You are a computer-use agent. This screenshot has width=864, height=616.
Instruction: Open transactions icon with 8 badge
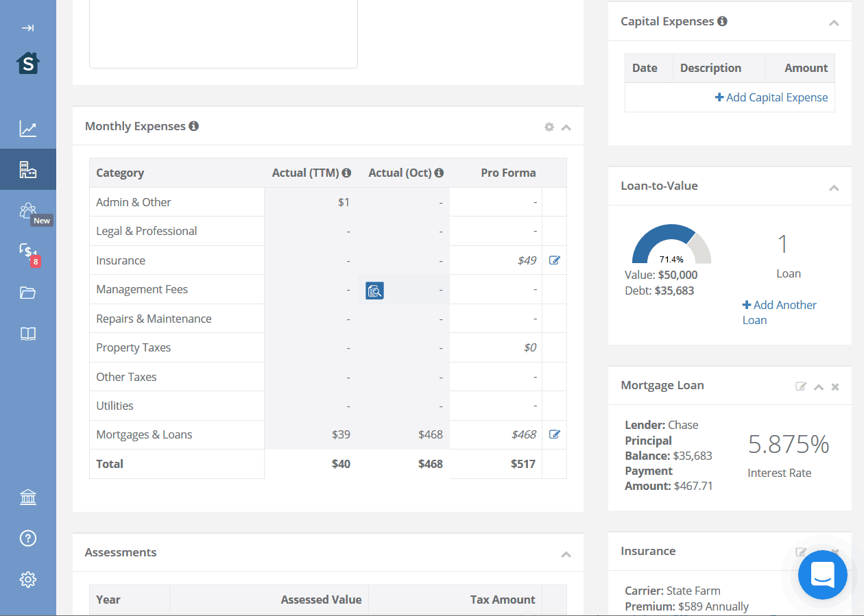[x=27, y=251]
